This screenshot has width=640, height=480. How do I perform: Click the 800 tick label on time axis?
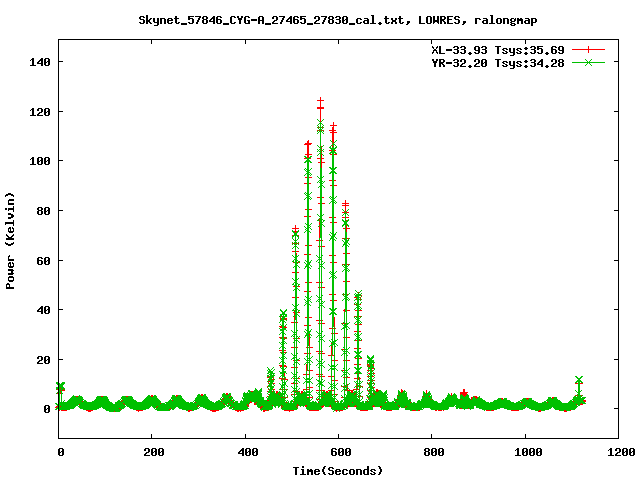433,452
